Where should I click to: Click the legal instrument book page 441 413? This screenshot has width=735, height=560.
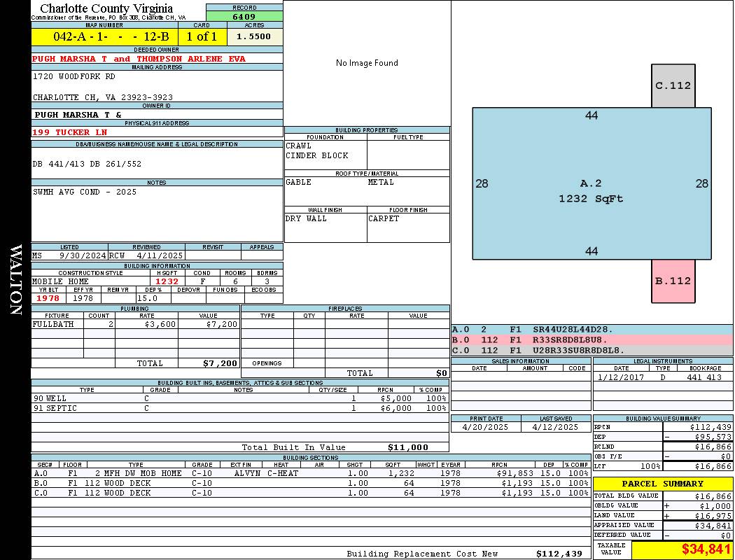pyautogui.click(x=703, y=377)
